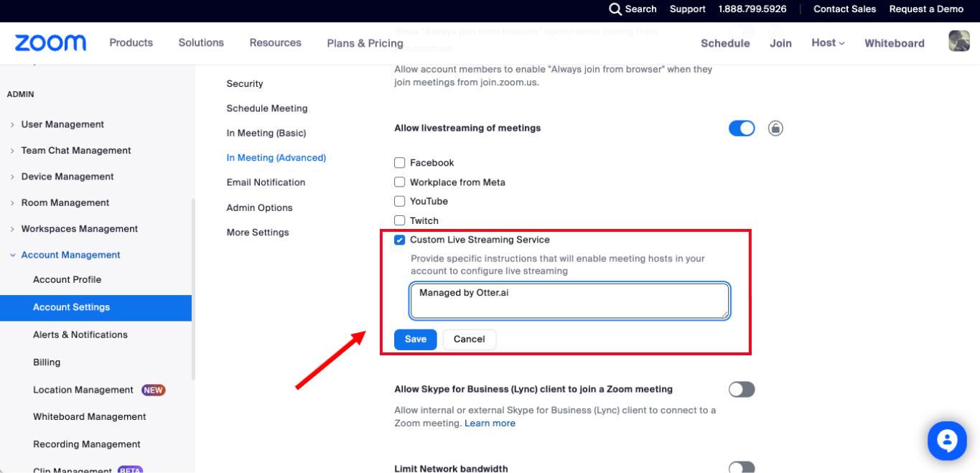Go to Plans & Pricing
Image resolution: width=980 pixels, height=473 pixels.
(365, 43)
